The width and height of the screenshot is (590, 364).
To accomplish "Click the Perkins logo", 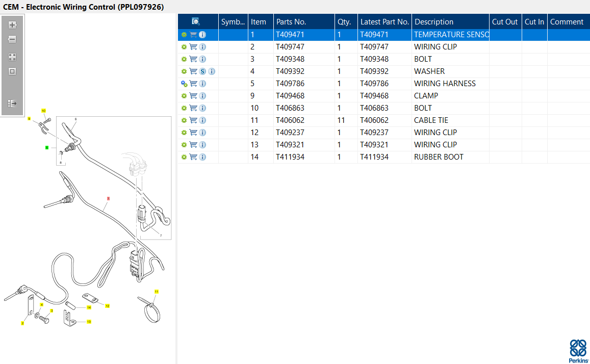I will click(578, 351).
